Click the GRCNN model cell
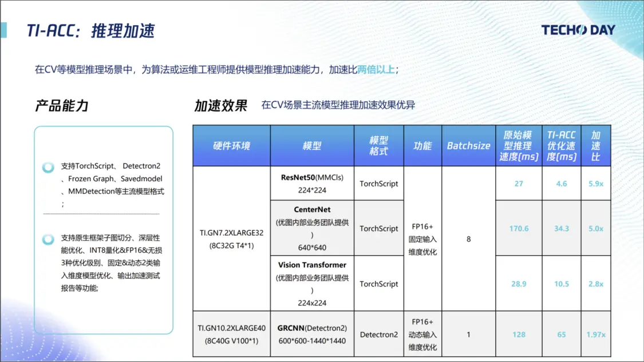 click(x=312, y=334)
